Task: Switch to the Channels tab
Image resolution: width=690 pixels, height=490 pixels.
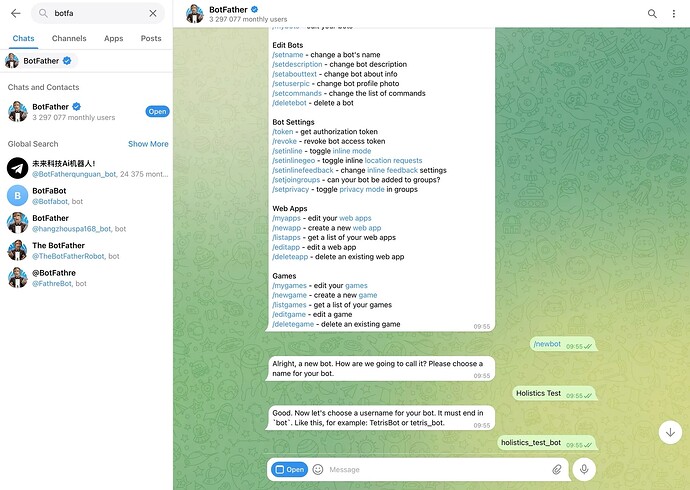Action: coord(69,38)
